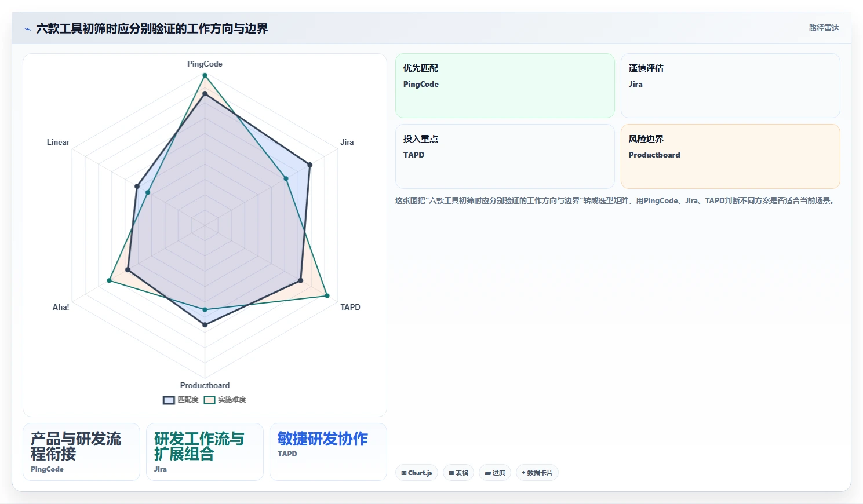The width and height of the screenshot is (863, 504).
Task: Click the Jira axis label on radar
Action: point(347,142)
